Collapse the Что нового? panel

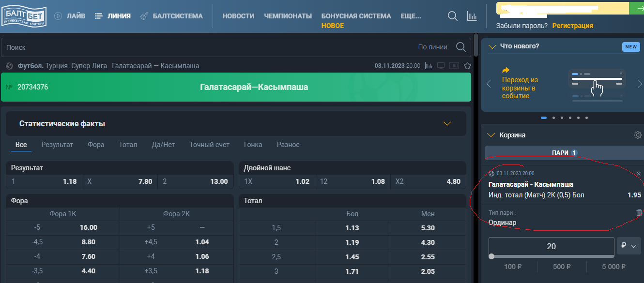(492, 46)
